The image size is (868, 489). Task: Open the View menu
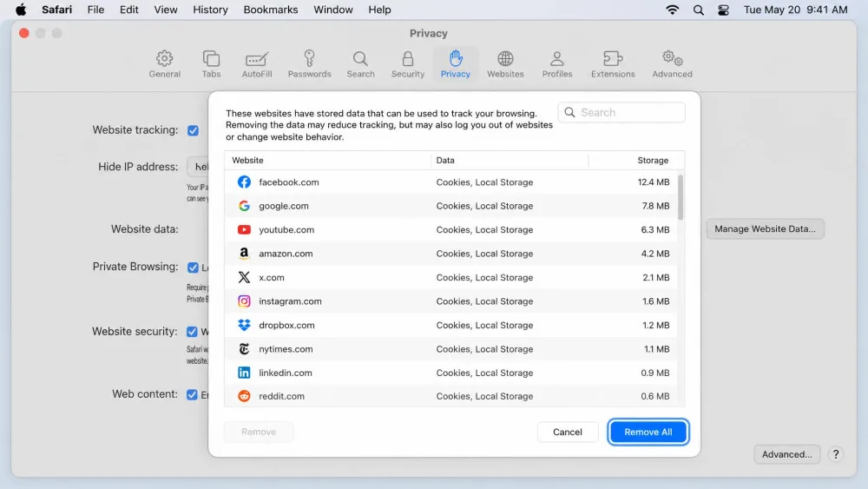point(166,10)
